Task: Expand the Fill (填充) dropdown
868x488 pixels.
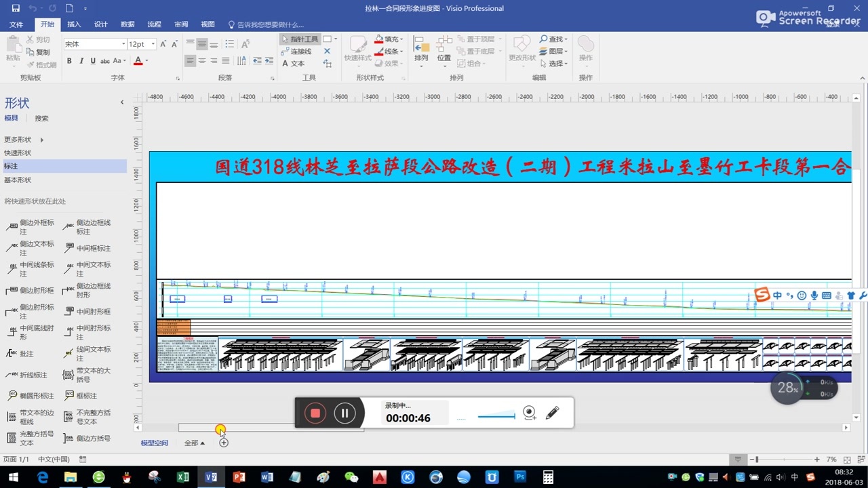Action: (401, 39)
